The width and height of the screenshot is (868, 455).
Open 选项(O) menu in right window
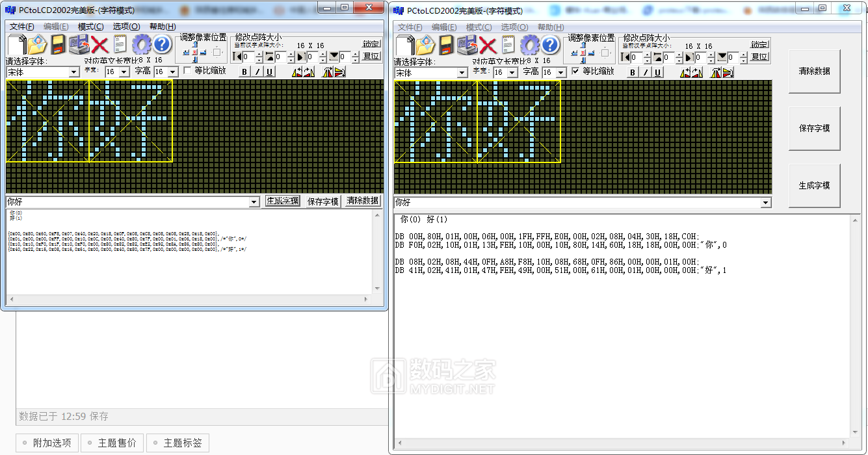click(514, 27)
